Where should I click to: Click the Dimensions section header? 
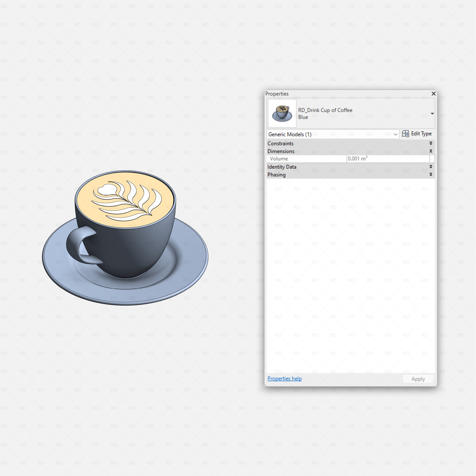(x=281, y=151)
